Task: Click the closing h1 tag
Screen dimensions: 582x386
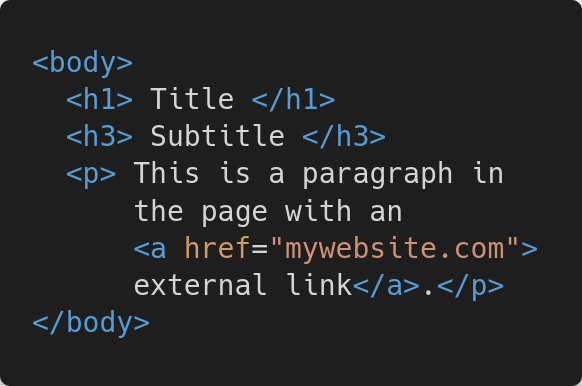Action: [x=293, y=99]
